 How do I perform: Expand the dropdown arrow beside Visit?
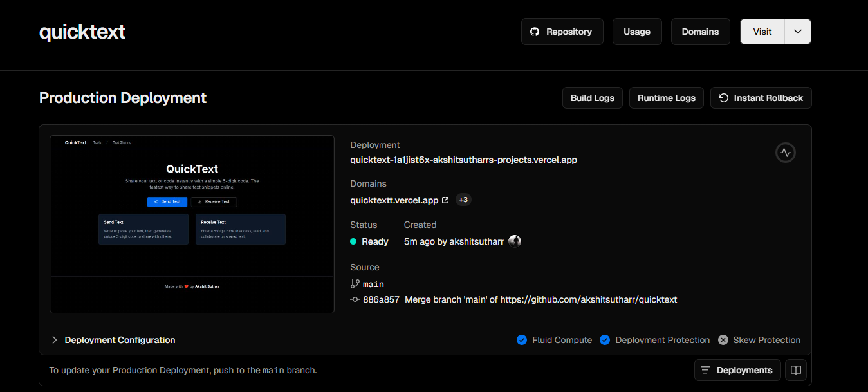(798, 32)
